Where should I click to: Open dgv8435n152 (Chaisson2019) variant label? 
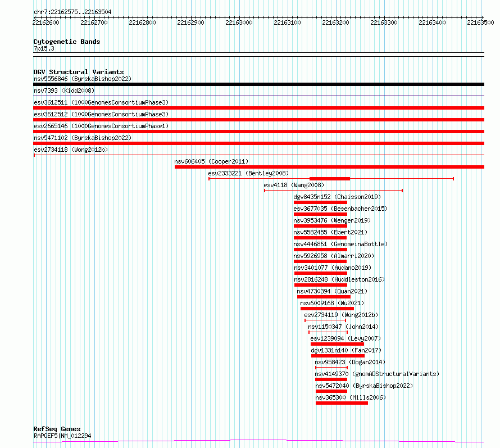coord(337,197)
